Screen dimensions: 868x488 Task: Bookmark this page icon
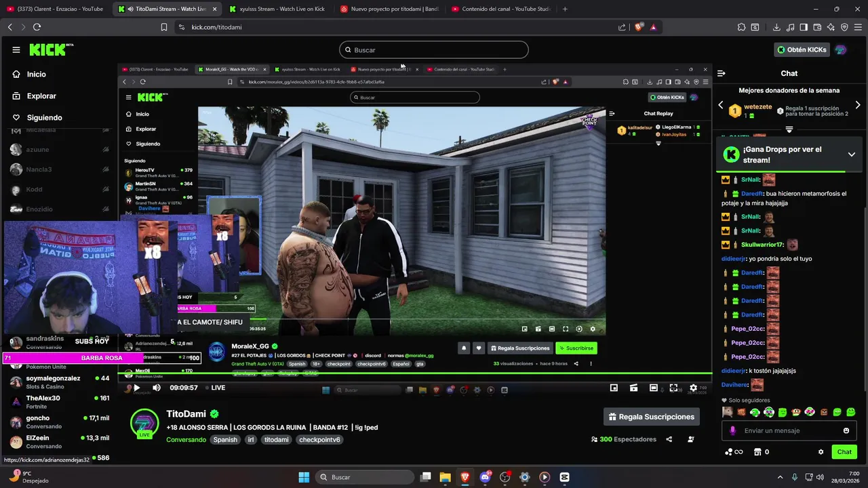(164, 27)
